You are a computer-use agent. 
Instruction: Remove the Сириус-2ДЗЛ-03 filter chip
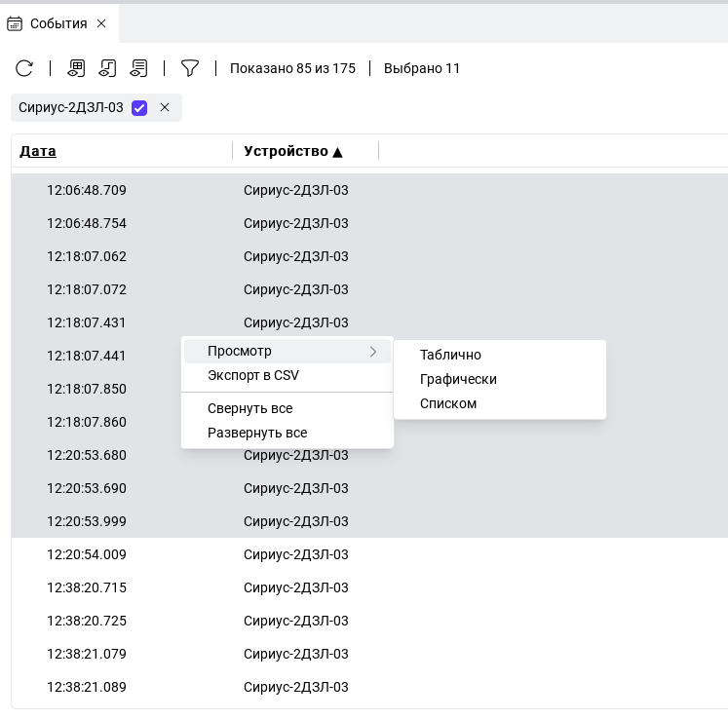click(x=165, y=107)
